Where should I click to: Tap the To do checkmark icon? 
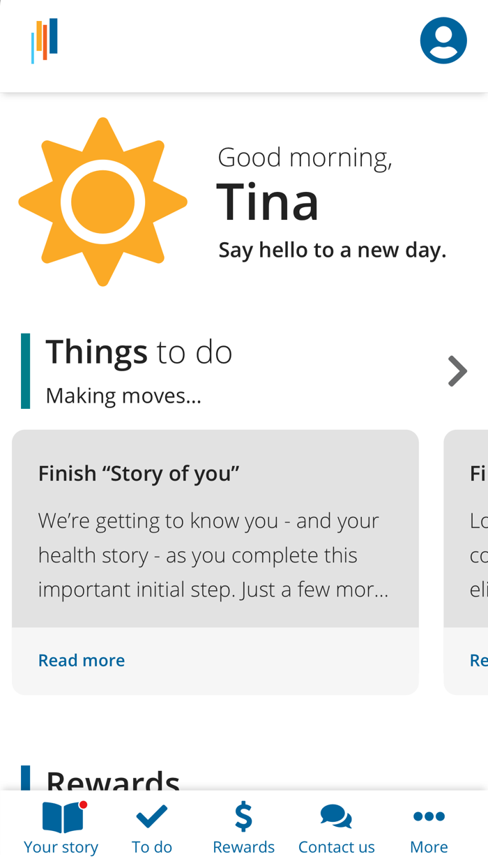[151, 816]
